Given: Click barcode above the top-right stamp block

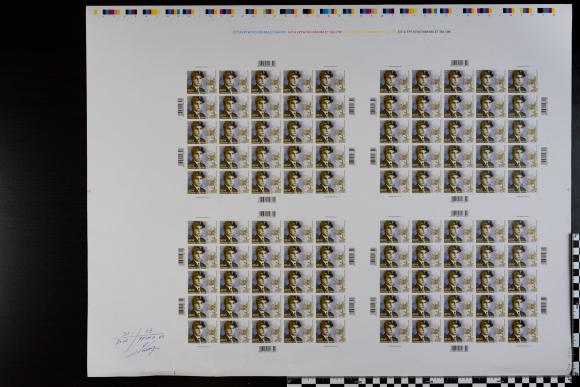Looking at the screenshot, I should (459, 63).
